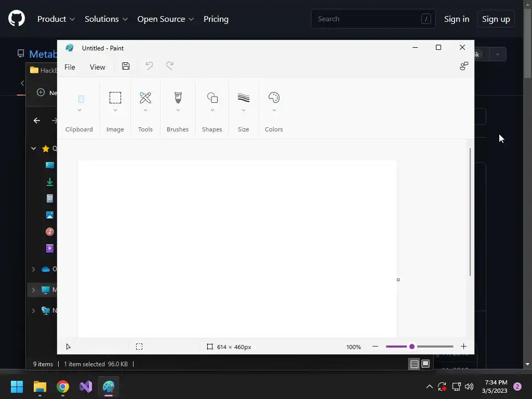Expand the Size dropdown chevron
This screenshot has height=399, width=532.
pos(243,110)
